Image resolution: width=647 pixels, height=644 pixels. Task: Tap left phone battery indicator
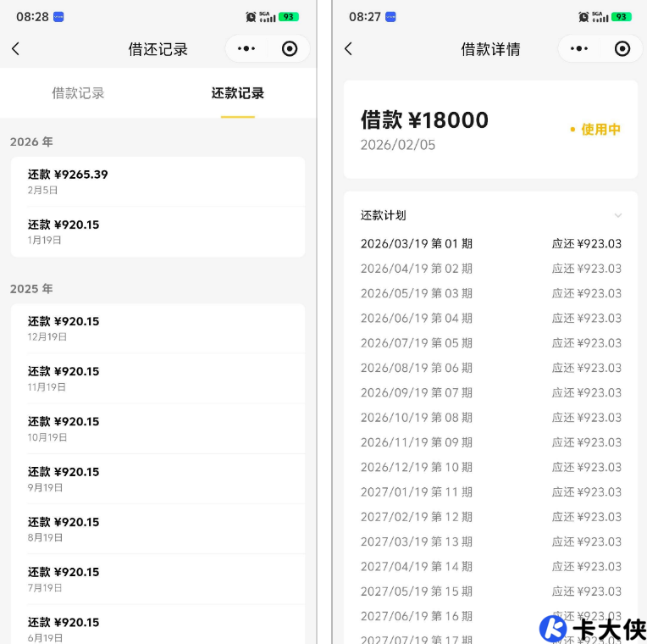[x=289, y=17]
